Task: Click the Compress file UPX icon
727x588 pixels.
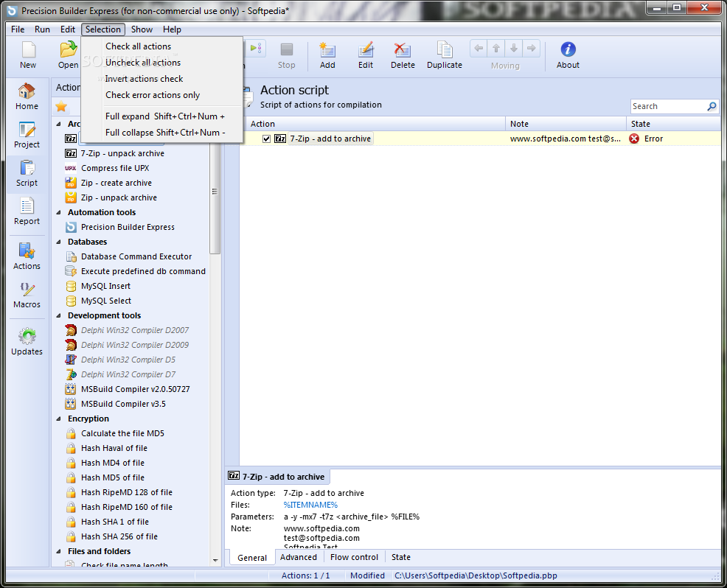Action: pyautogui.click(x=71, y=168)
